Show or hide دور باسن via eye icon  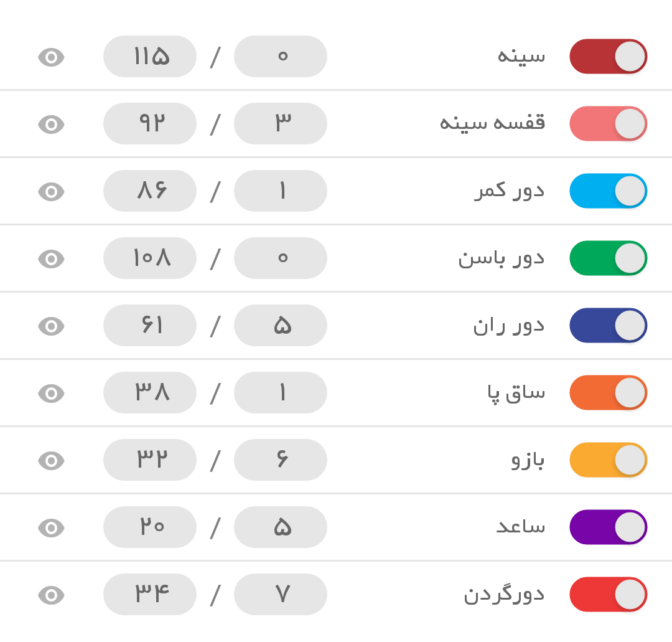(51, 259)
